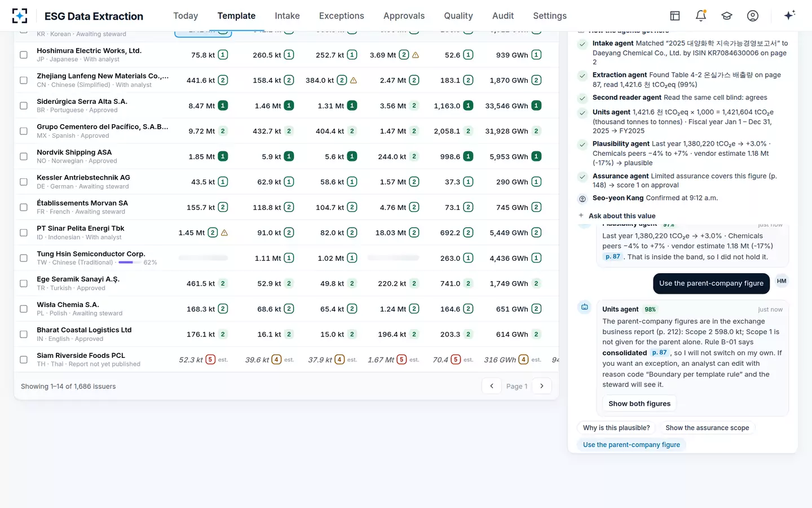Click the 18.03 Mt cell value
Image resolution: width=812 pixels, height=508 pixels.
pos(391,233)
